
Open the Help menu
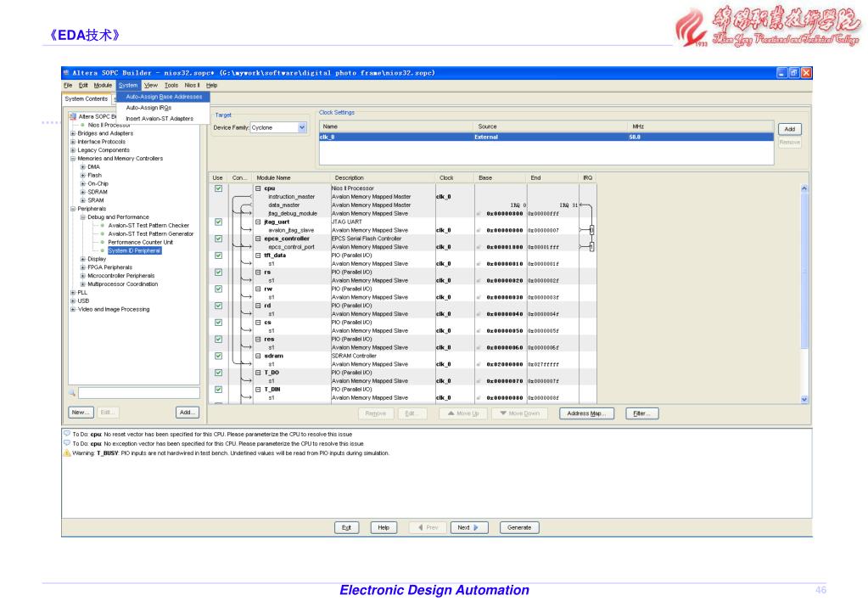pos(211,85)
